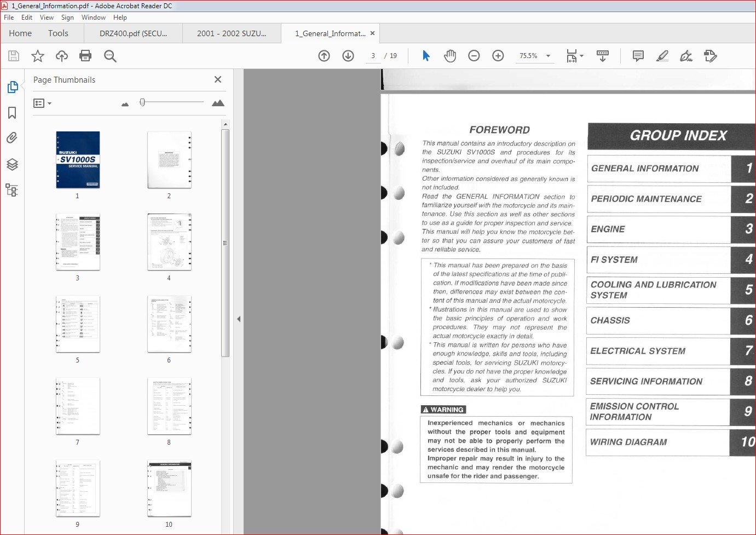
Task: Enlarge thumbnail size large mountain icon
Action: pos(218,103)
